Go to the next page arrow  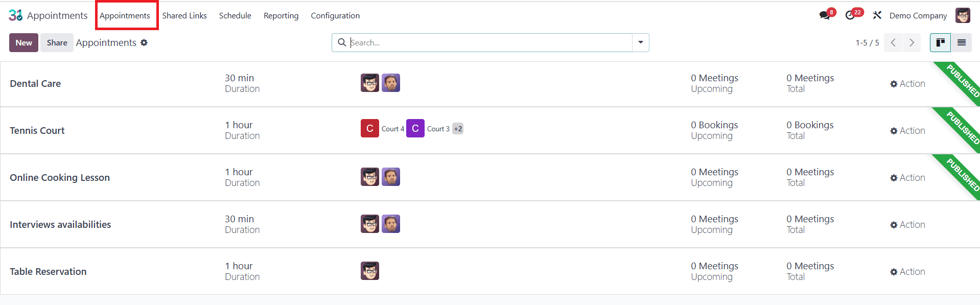[x=912, y=42]
